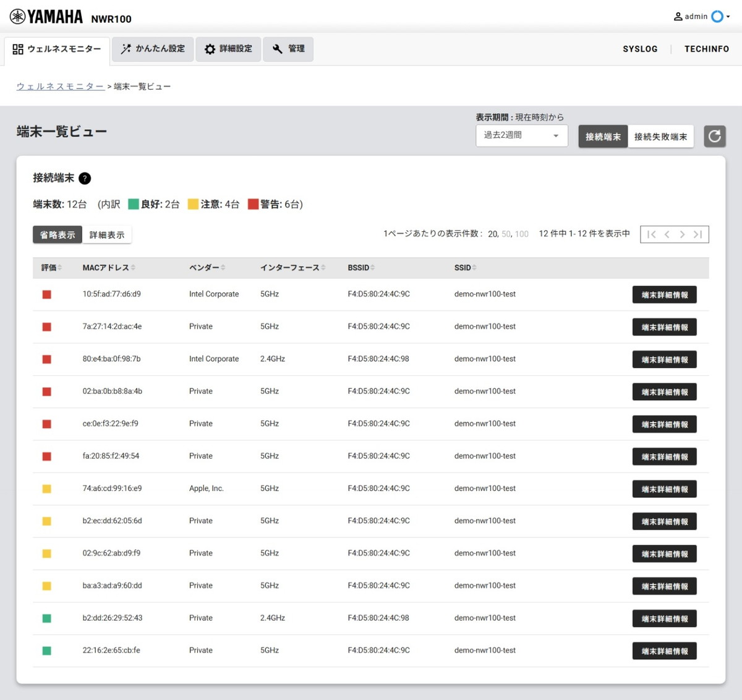Image resolution: width=742 pixels, height=700 pixels.
Task: Select the 省略表示 display mode
Action: (x=58, y=235)
